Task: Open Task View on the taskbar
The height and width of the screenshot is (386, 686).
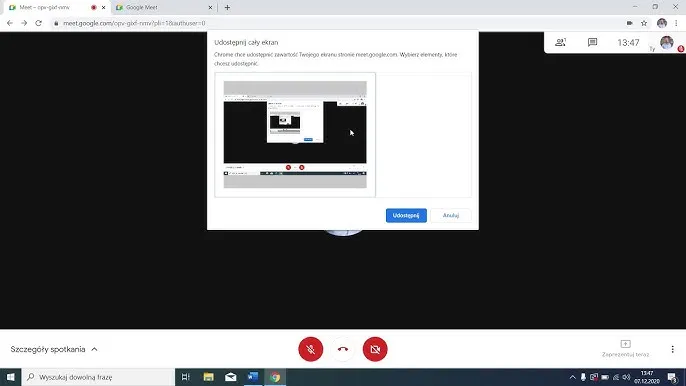Action: click(186, 377)
